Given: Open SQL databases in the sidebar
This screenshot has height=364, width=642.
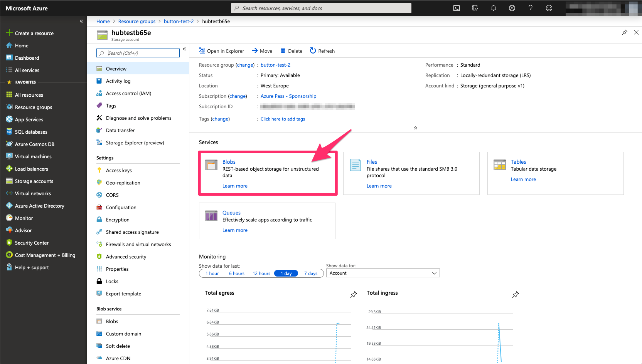Looking at the screenshot, I should (x=31, y=132).
